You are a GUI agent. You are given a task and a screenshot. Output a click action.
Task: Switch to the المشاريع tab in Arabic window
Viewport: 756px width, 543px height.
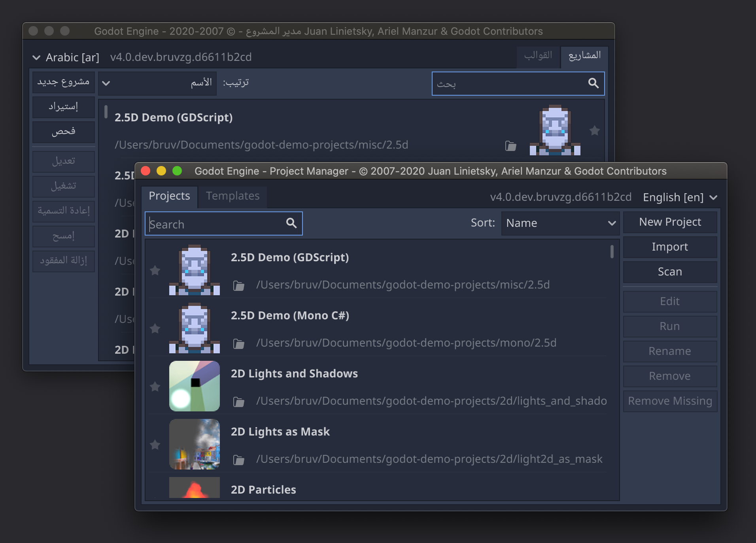click(x=584, y=56)
